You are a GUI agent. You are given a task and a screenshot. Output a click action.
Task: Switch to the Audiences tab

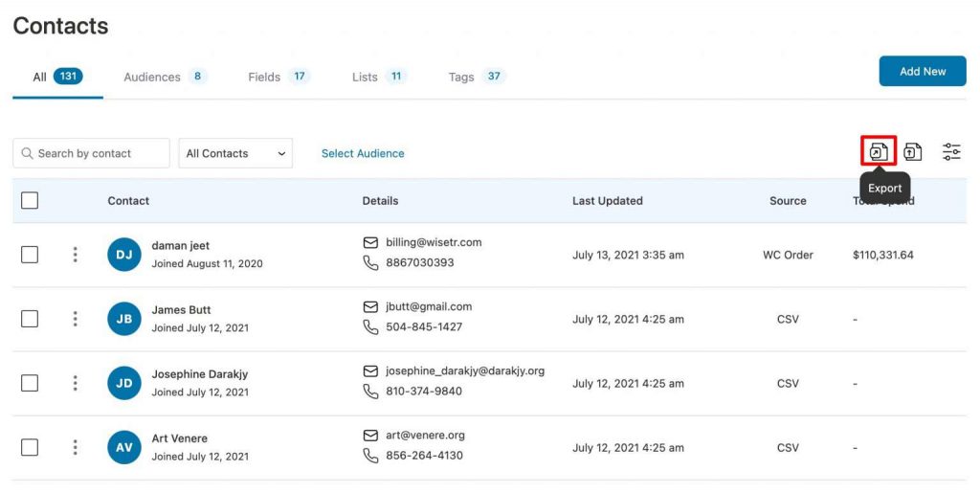(165, 77)
